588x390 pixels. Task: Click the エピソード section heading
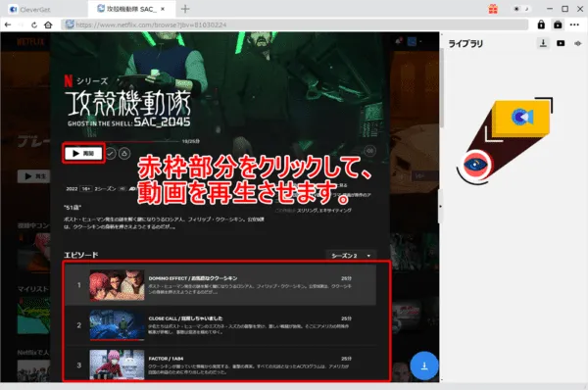[81, 255]
